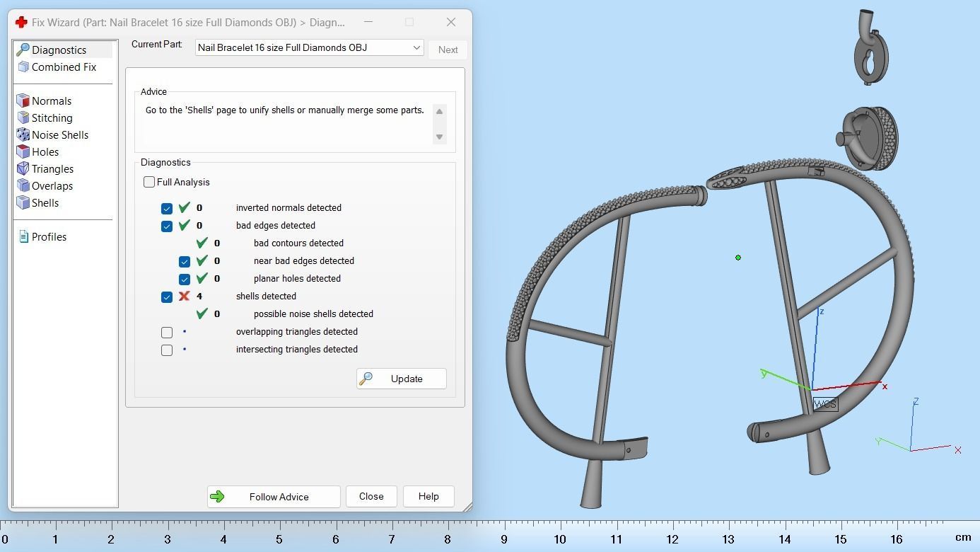Go to the Shells page
Screen dimensions: 980x552
pyautogui.click(x=45, y=203)
